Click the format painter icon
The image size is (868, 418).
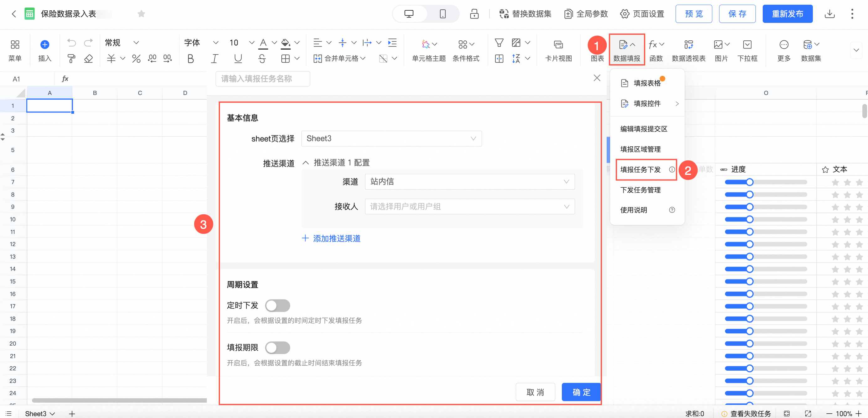[71, 59]
